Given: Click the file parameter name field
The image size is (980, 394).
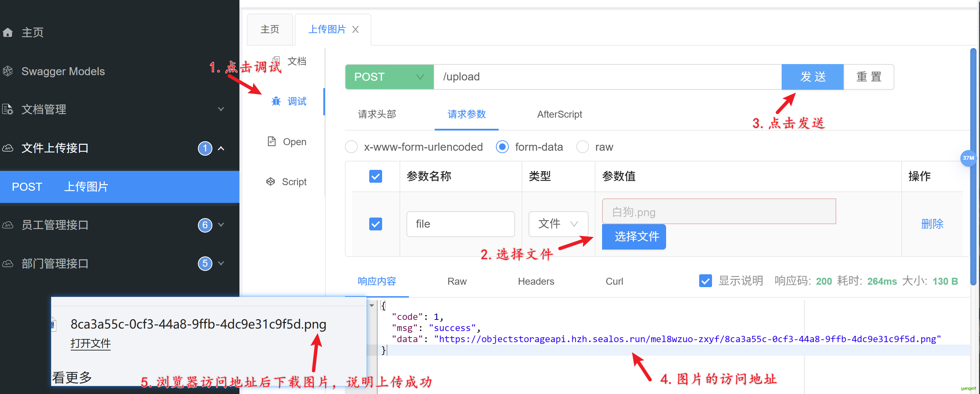Looking at the screenshot, I should [460, 224].
